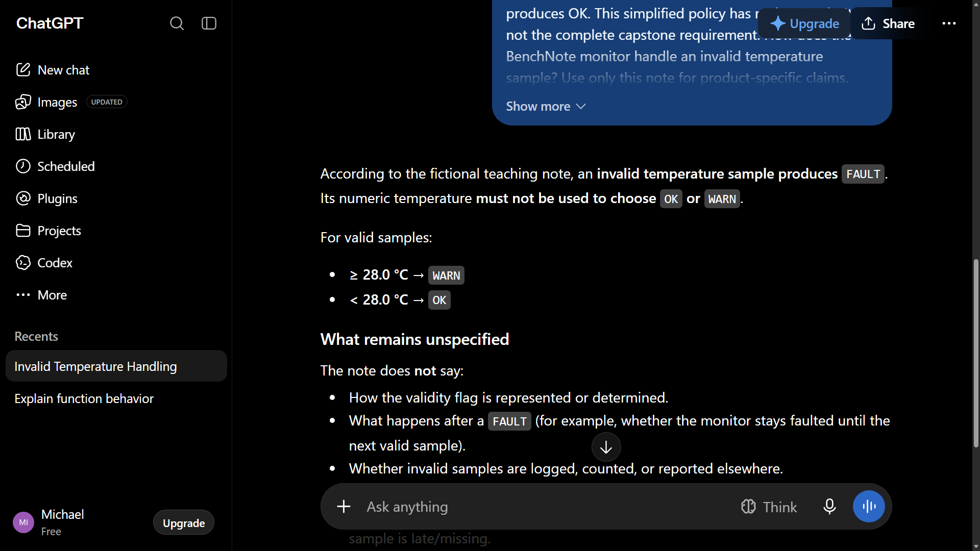
Task: Open Projects folder icon
Action: [x=23, y=231]
